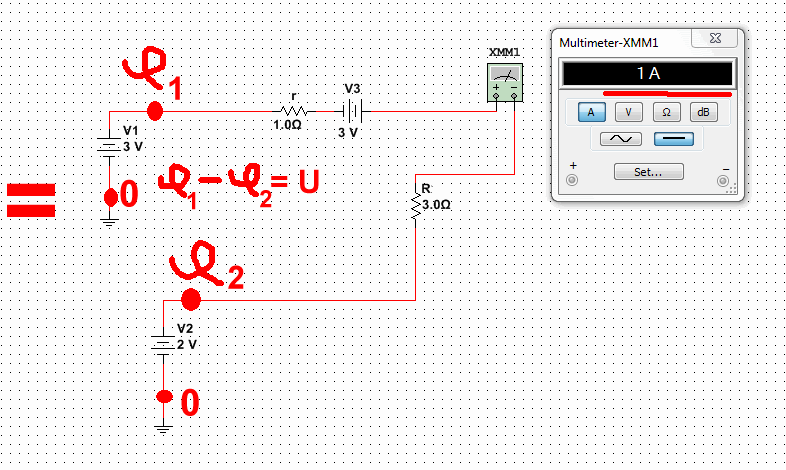Select the V3 3 V battery symbol
786x470 pixels.
350,110
